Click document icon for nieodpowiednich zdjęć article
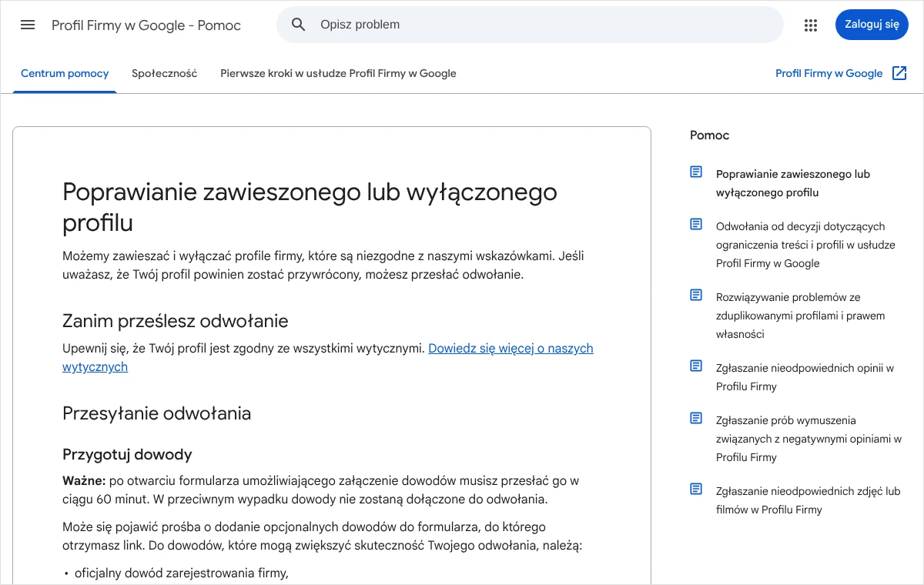The width and height of the screenshot is (924, 585). coord(696,490)
